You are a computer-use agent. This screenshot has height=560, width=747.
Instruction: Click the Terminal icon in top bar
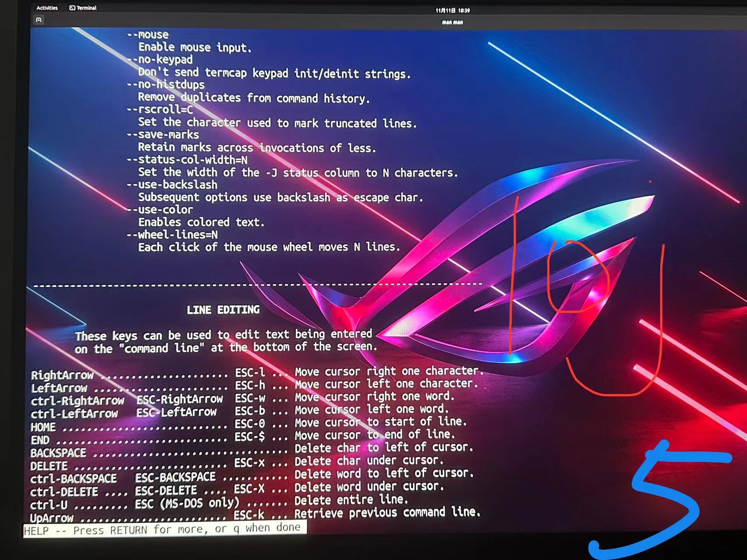point(72,8)
